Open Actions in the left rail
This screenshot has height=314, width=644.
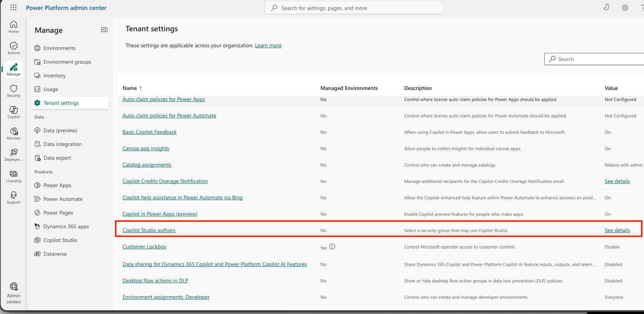14,48
